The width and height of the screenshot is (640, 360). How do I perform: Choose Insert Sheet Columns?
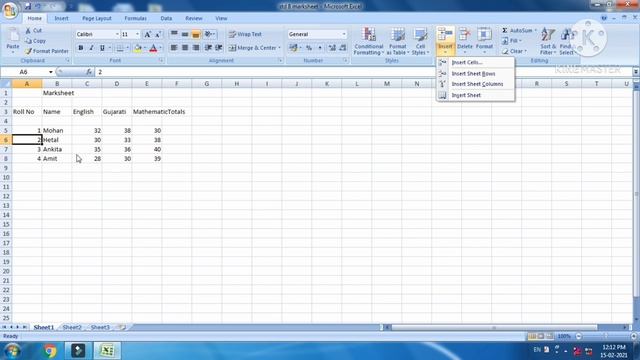[475, 84]
